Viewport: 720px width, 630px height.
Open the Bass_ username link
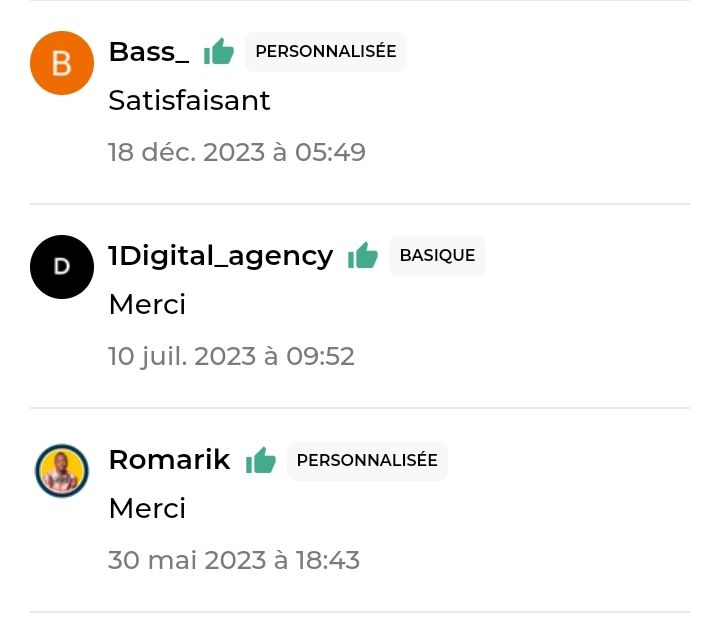click(x=149, y=52)
